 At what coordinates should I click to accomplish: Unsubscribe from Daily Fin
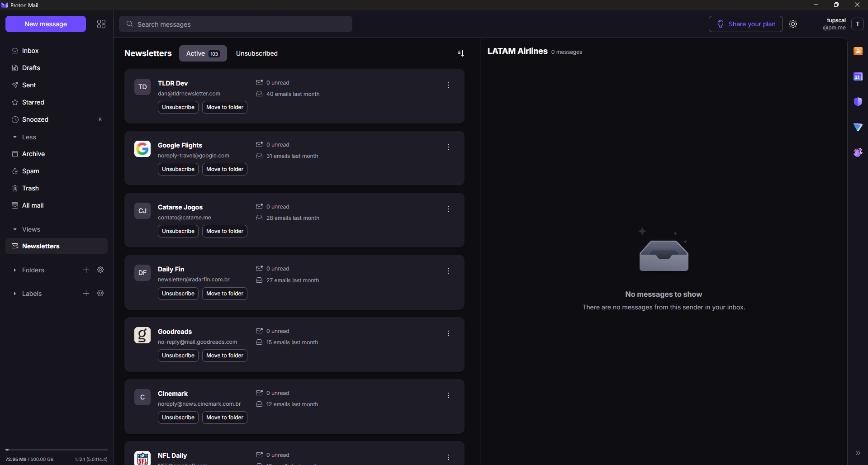(x=178, y=294)
